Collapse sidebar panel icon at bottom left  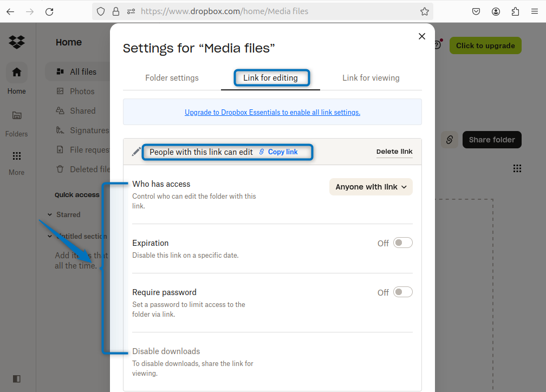[17, 378]
